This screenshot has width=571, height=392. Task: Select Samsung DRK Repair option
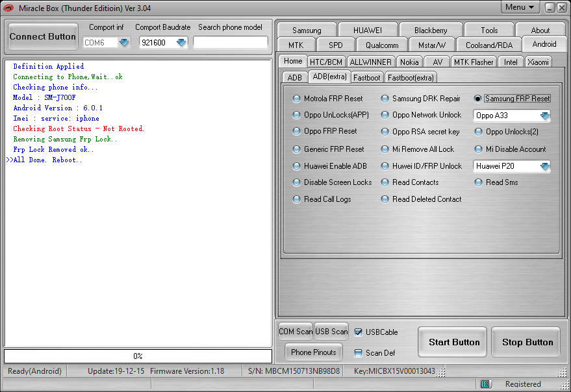pyautogui.click(x=385, y=99)
